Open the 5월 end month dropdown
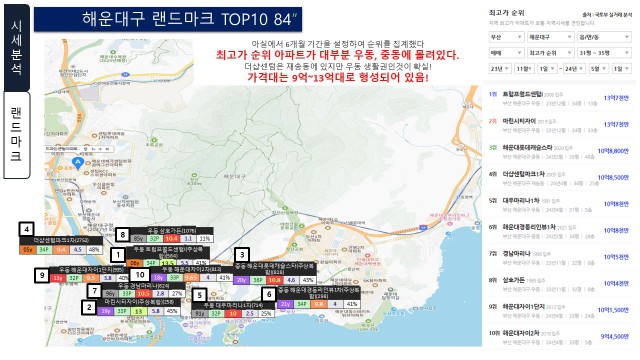The height and width of the screenshot is (360, 640). click(x=599, y=69)
